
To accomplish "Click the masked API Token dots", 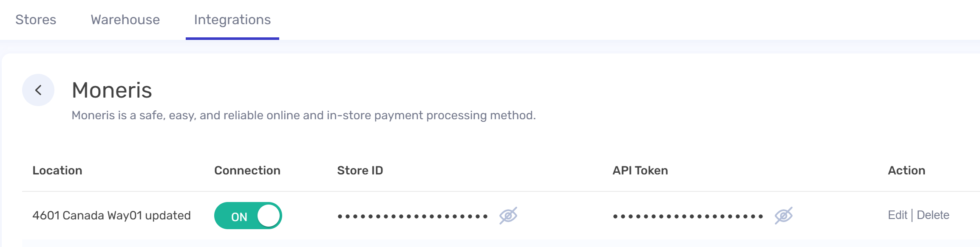I will (688, 216).
